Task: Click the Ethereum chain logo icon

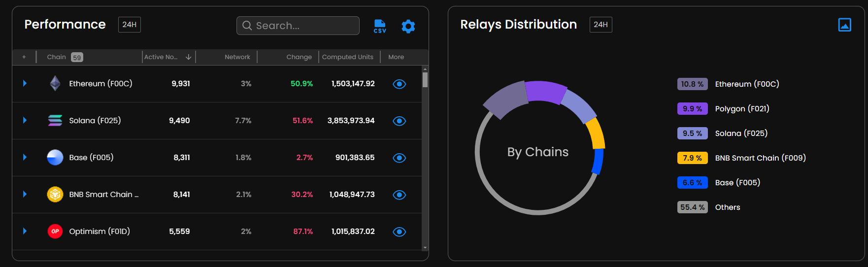Action: point(55,84)
